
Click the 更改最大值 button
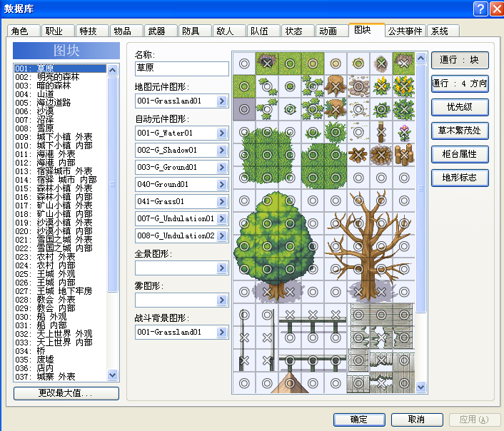tap(66, 393)
